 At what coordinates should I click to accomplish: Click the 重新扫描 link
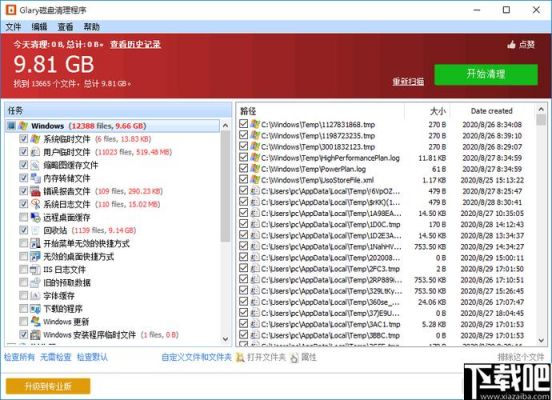[x=408, y=82]
